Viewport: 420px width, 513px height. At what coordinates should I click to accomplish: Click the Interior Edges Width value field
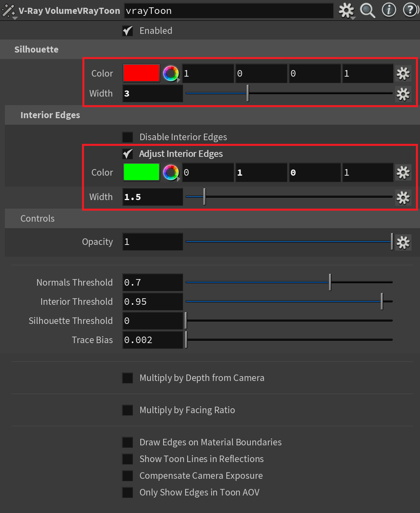pyautogui.click(x=153, y=197)
